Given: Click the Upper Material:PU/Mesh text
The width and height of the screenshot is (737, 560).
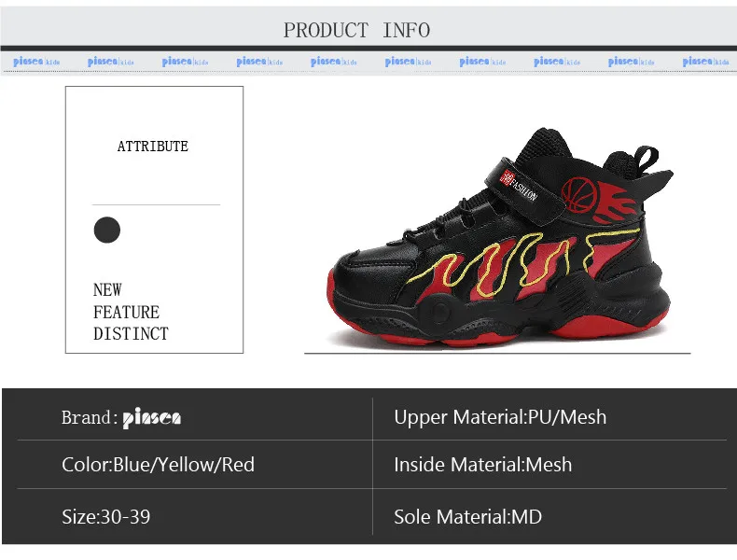Looking at the screenshot, I should [500, 417].
